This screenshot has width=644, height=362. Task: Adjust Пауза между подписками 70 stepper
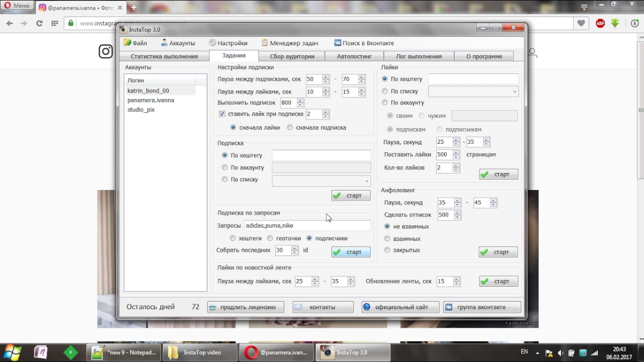[361, 79]
